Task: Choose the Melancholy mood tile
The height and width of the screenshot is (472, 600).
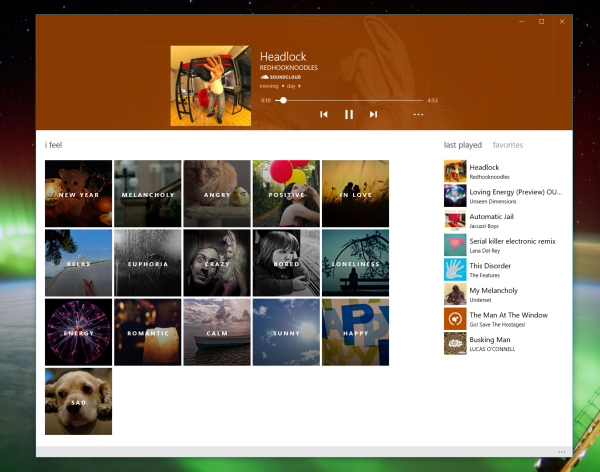Action: point(148,194)
